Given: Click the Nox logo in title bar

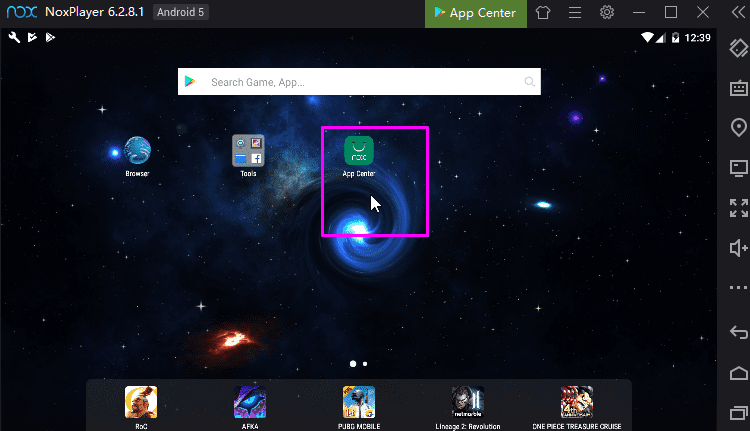Looking at the screenshot, I should click(22, 12).
